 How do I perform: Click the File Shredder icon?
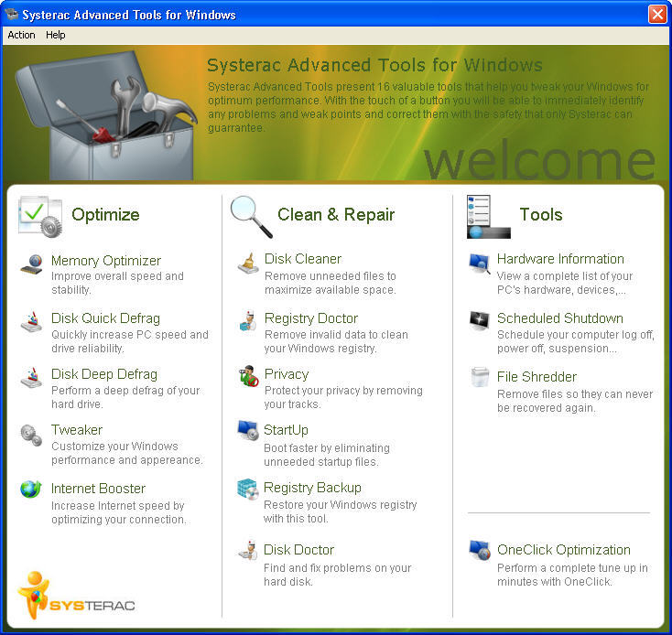480,377
